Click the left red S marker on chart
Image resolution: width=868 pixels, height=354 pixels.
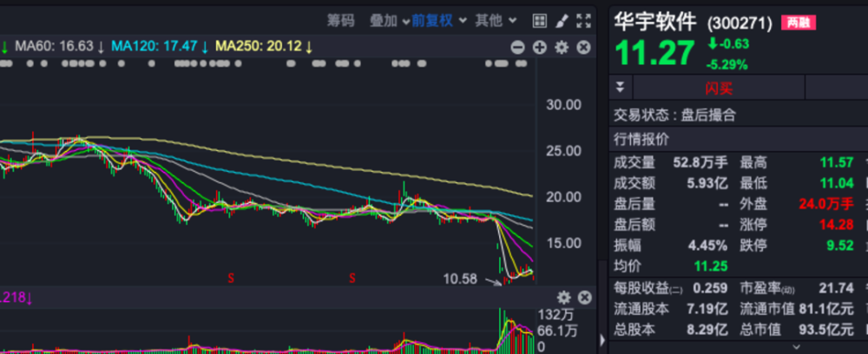pos(231,279)
